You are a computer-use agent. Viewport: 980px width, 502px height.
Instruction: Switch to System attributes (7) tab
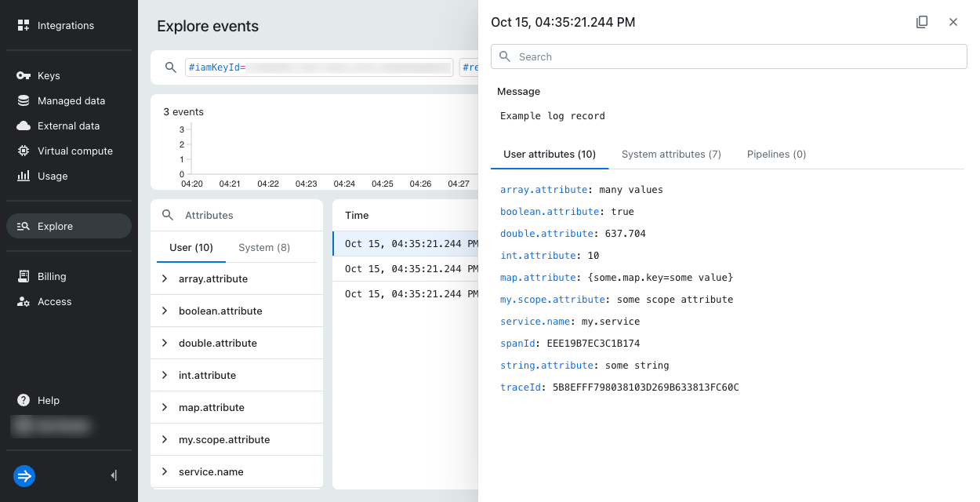[x=671, y=155]
